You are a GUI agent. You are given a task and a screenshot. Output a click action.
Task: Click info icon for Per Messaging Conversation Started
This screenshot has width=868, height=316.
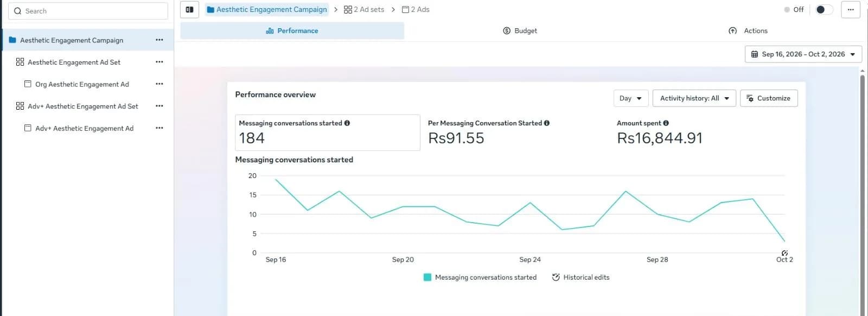pyautogui.click(x=547, y=123)
